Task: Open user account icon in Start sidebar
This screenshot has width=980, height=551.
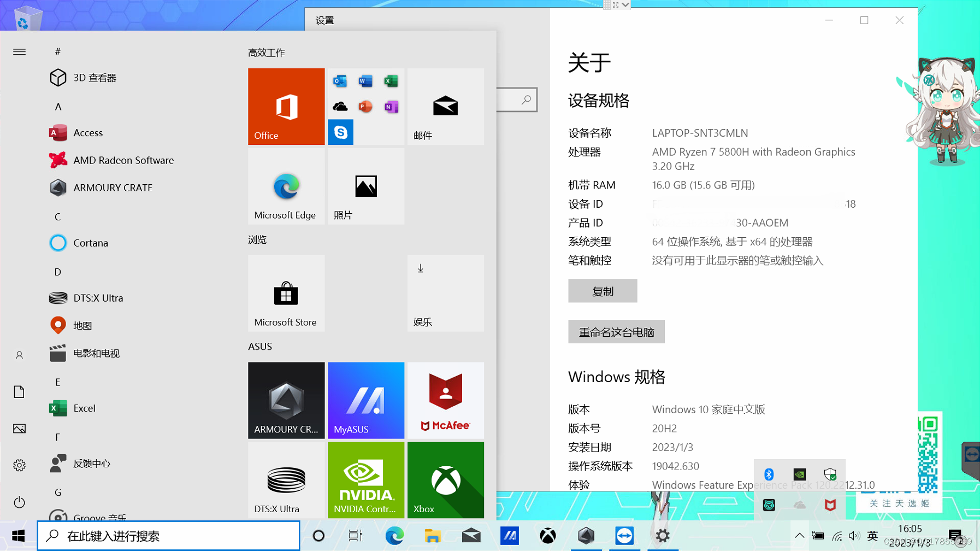Action: point(19,355)
